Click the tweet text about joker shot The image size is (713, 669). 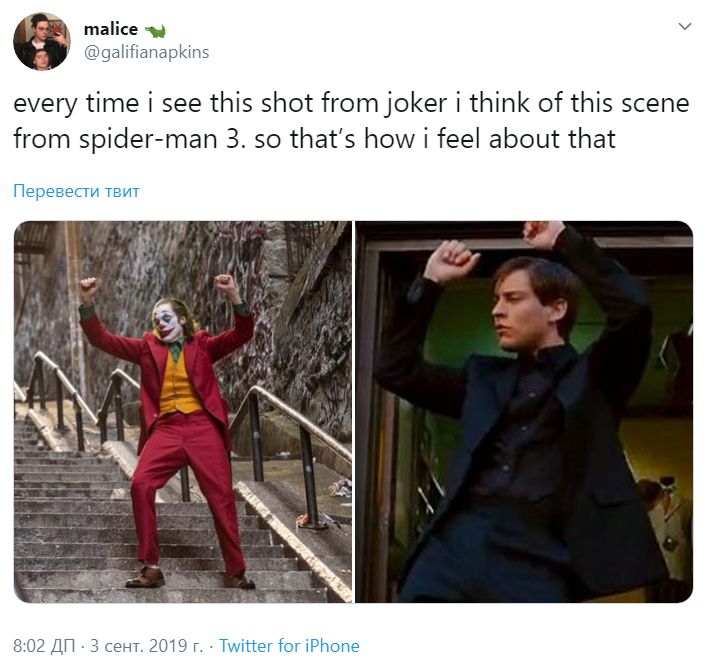point(351,103)
